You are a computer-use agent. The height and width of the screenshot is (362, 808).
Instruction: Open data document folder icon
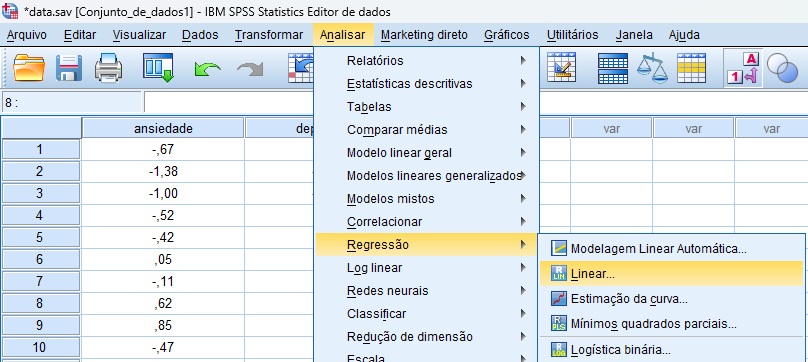tap(29, 68)
